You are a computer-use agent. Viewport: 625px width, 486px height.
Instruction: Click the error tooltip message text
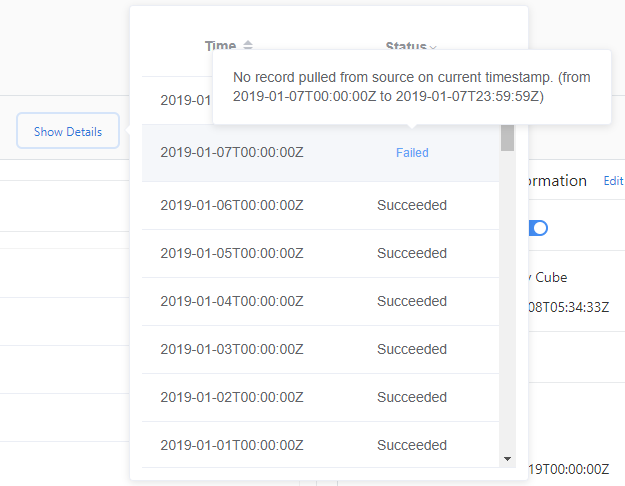tap(410, 87)
